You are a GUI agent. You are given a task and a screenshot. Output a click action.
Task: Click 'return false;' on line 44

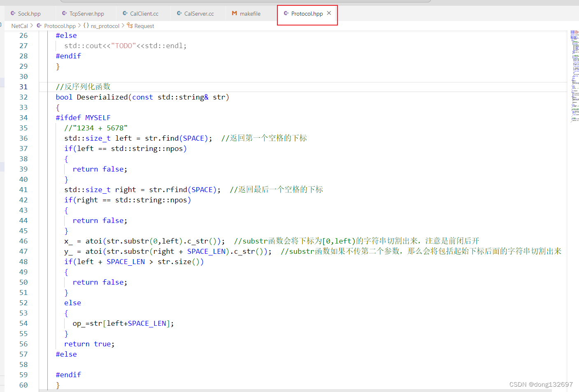click(100, 220)
